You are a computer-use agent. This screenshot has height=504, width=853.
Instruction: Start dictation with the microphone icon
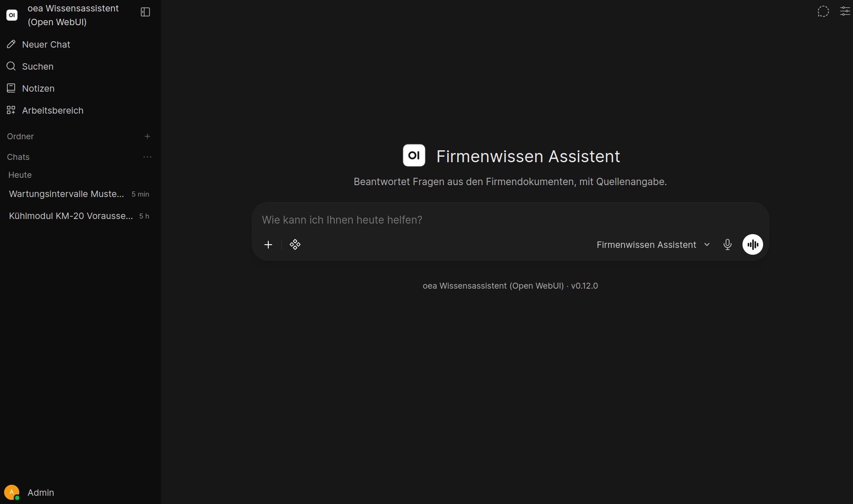(727, 245)
